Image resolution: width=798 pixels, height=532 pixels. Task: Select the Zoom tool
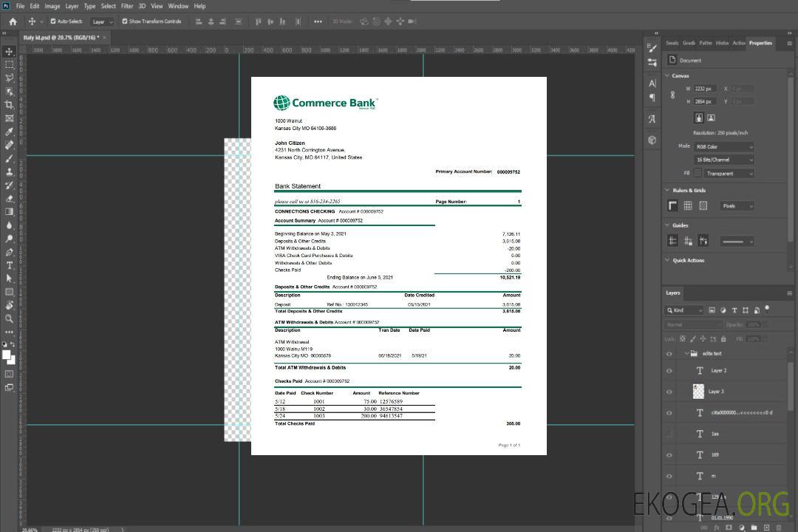(9, 318)
